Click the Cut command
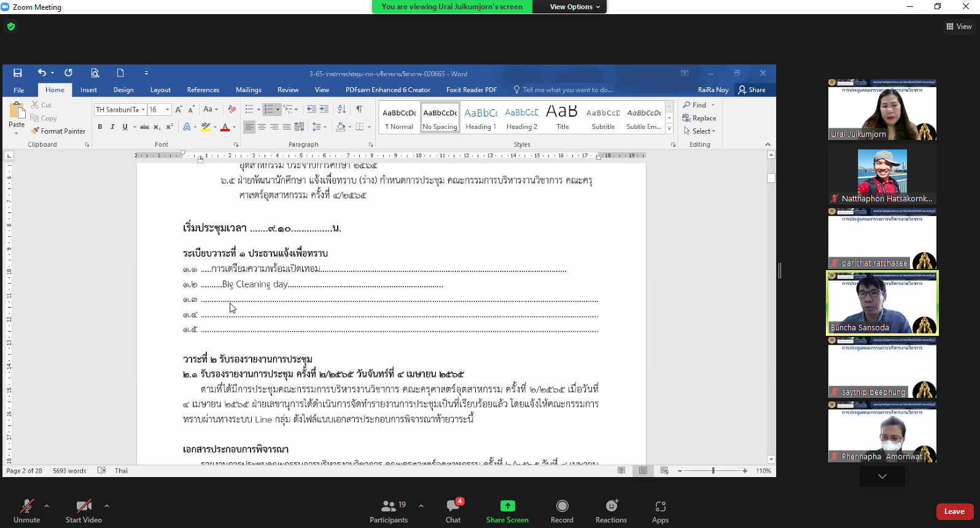The height and width of the screenshot is (528, 980). (x=42, y=105)
